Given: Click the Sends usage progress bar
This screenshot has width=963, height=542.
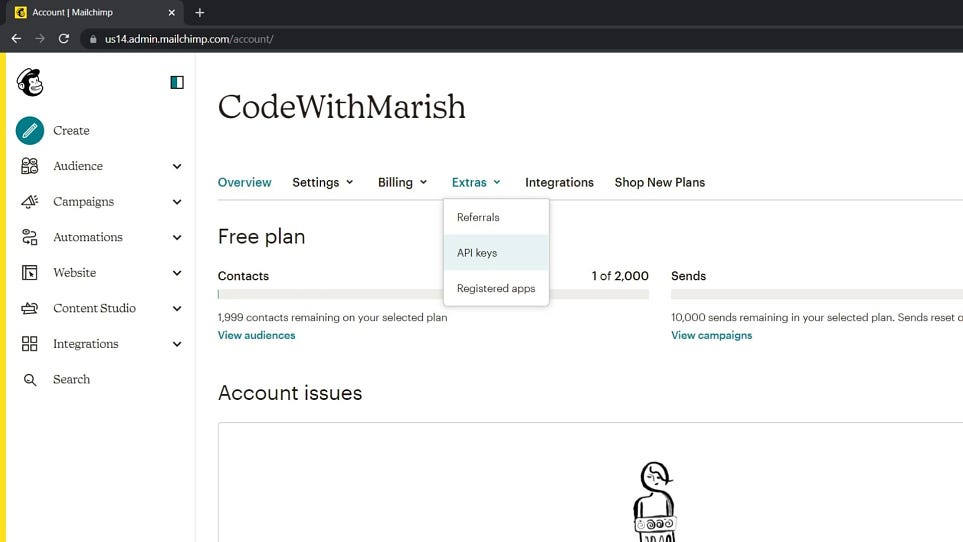Looking at the screenshot, I should pyautogui.click(x=817, y=294).
